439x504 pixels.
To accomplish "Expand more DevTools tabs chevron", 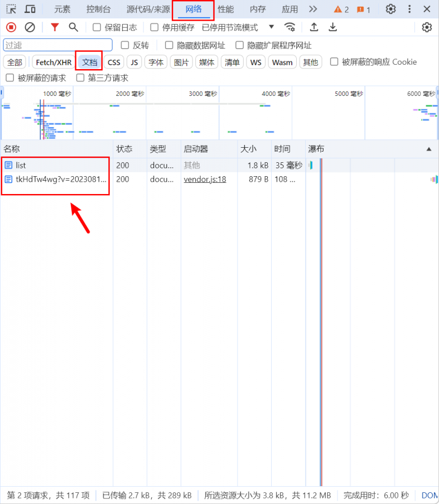I will [313, 9].
